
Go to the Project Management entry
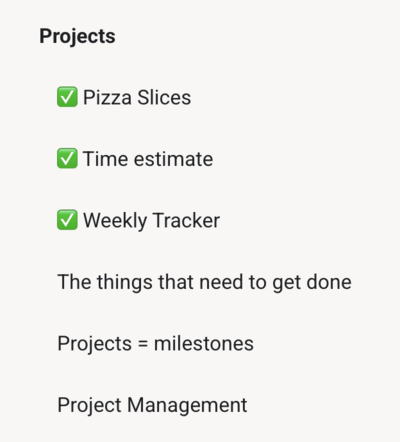click(x=152, y=405)
